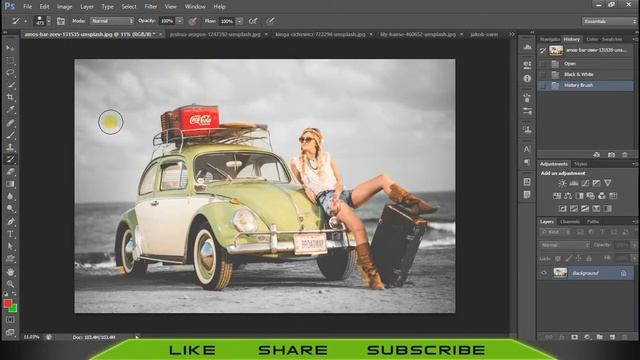Select the Move tool
This screenshot has height=360, width=640.
[x=10, y=48]
